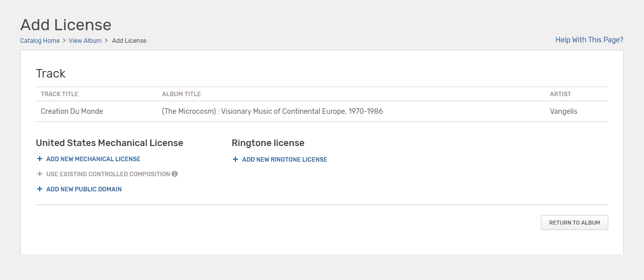Screen dimensions: 644x280
Task: Open Help With This Page link
Action: pyautogui.click(x=589, y=40)
